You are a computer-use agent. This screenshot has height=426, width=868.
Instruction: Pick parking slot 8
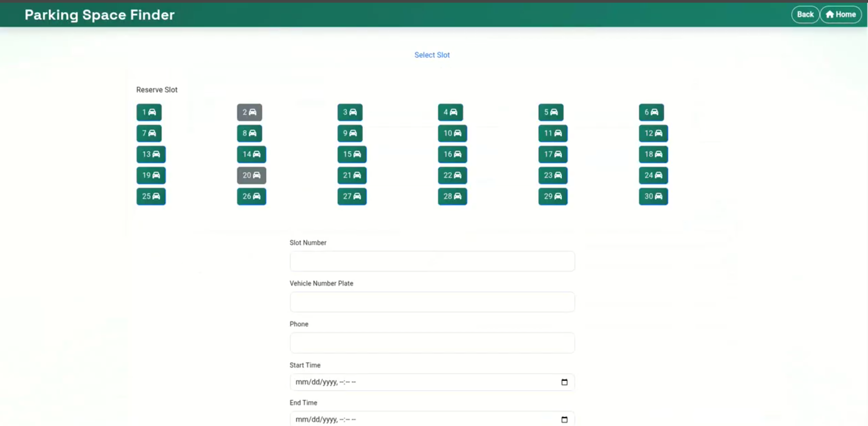pos(249,133)
